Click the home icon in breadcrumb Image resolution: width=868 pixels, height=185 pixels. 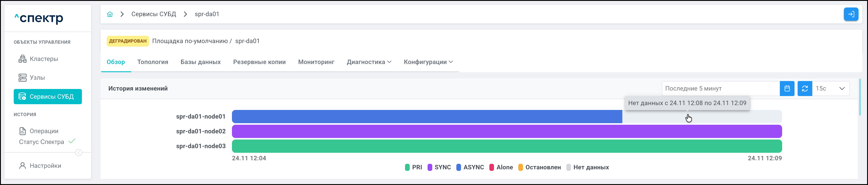pyautogui.click(x=110, y=14)
